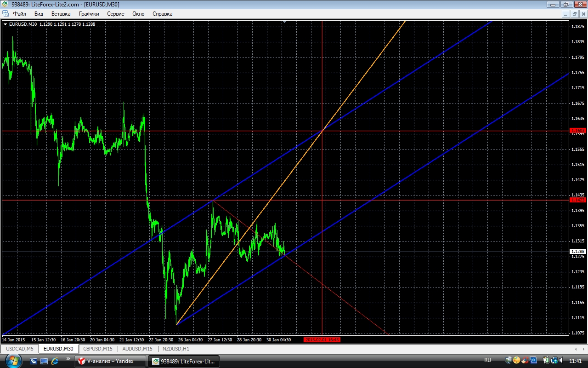Open the Вставка menu
This screenshot has width=588, height=368.
(61, 14)
